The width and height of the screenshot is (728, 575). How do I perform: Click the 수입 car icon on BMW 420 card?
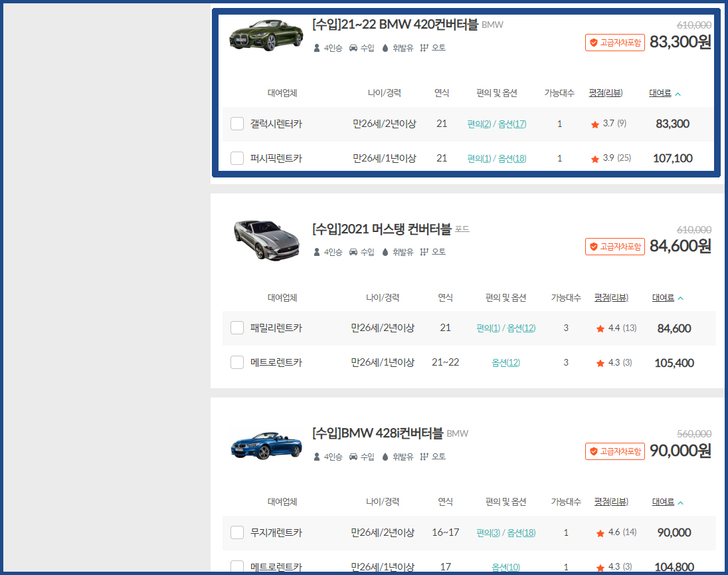pos(353,48)
